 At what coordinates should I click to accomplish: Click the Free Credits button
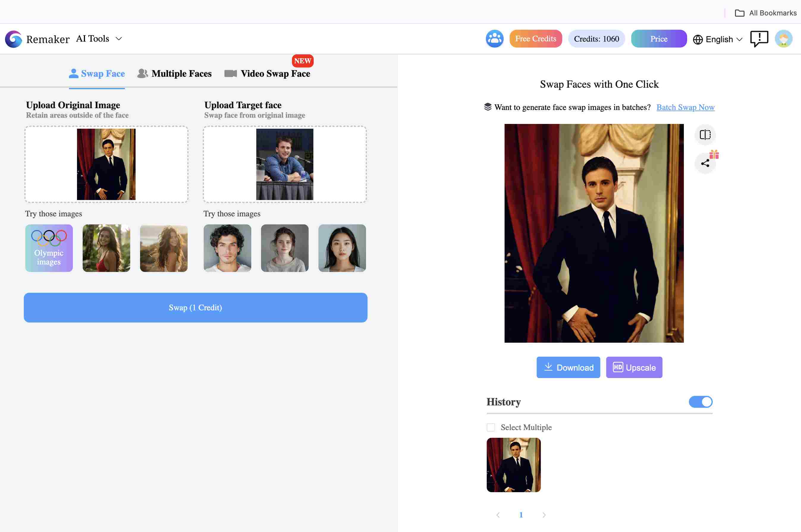tap(535, 38)
